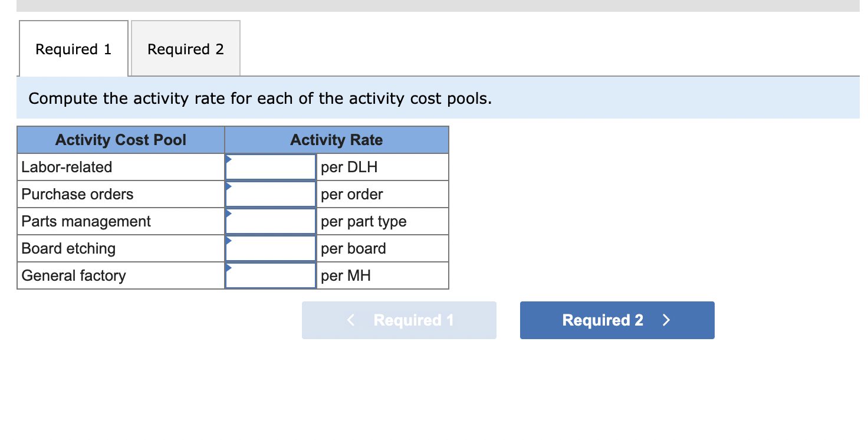Image resolution: width=868 pixels, height=440 pixels.
Task: Click the blue marker beside Parts management input
Action: (228, 214)
